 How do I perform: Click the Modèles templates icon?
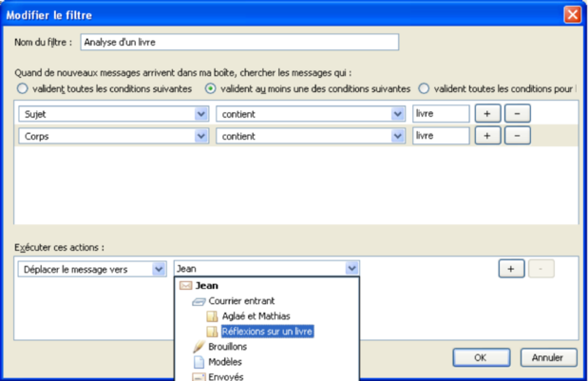(199, 362)
